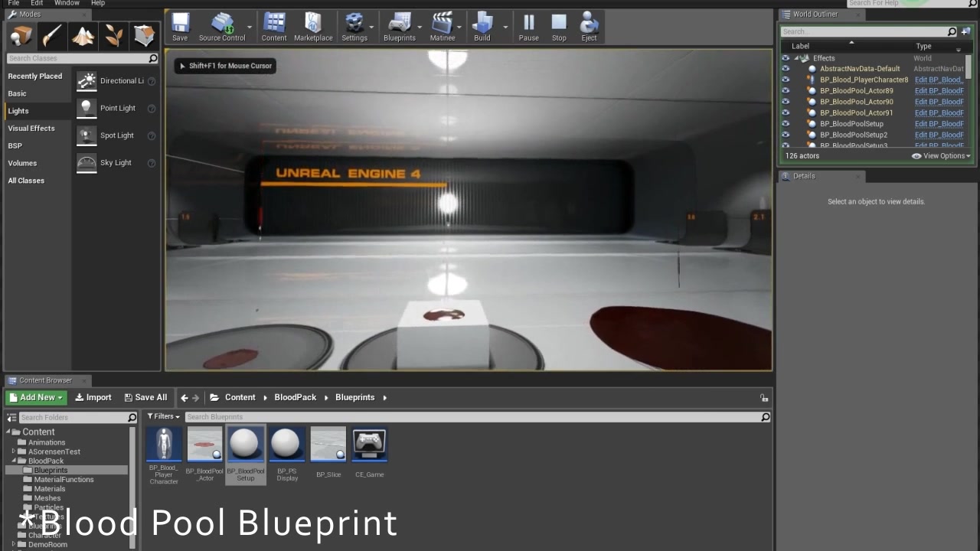980x551 pixels.
Task: Toggle visibility of BP_Blood_PlayerCharacter8
Action: [786, 80]
